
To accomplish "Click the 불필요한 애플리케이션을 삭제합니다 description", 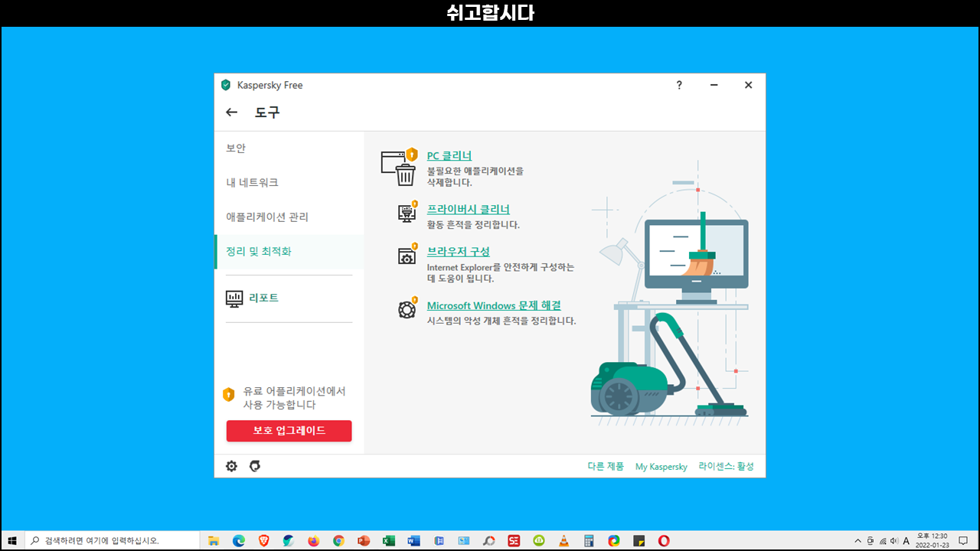I will 475,177.
